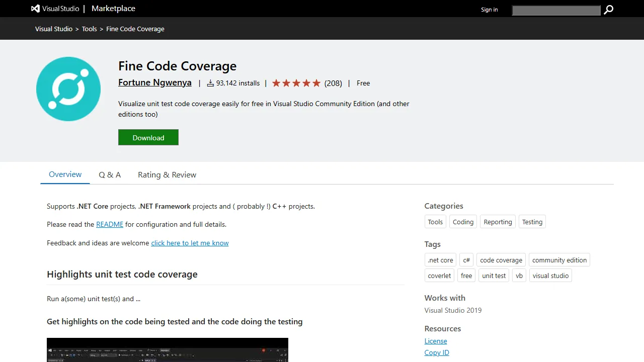Open the README link
The width and height of the screenshot is (644, 362).
click(110, 224)
